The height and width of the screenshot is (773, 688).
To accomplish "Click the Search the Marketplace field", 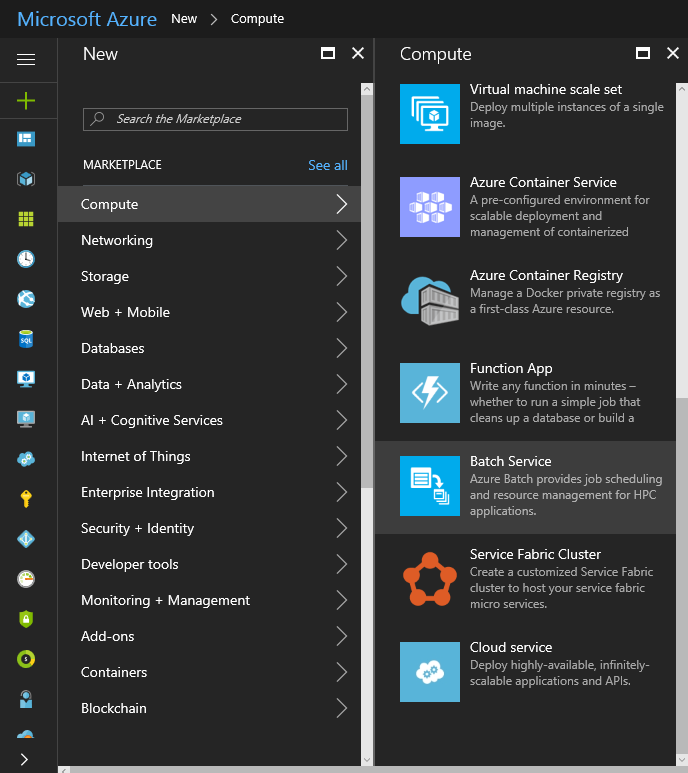I will click(215, 119).
